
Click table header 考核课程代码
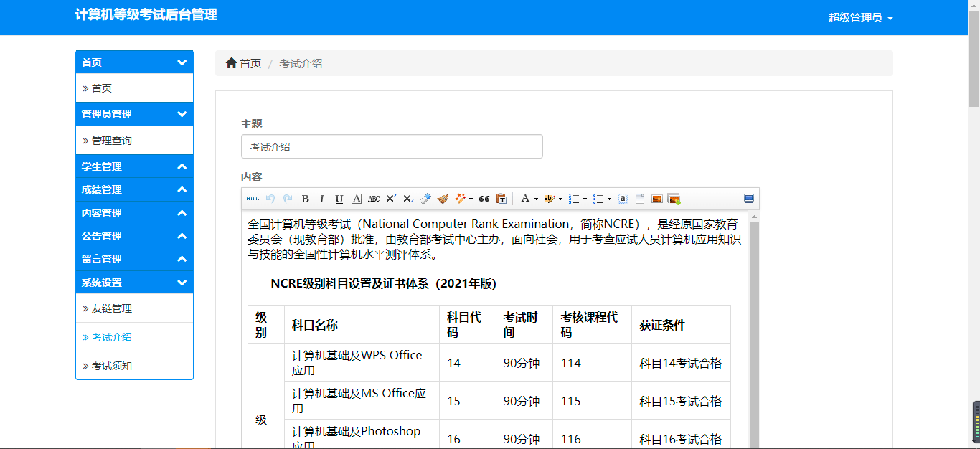point(592,324)
